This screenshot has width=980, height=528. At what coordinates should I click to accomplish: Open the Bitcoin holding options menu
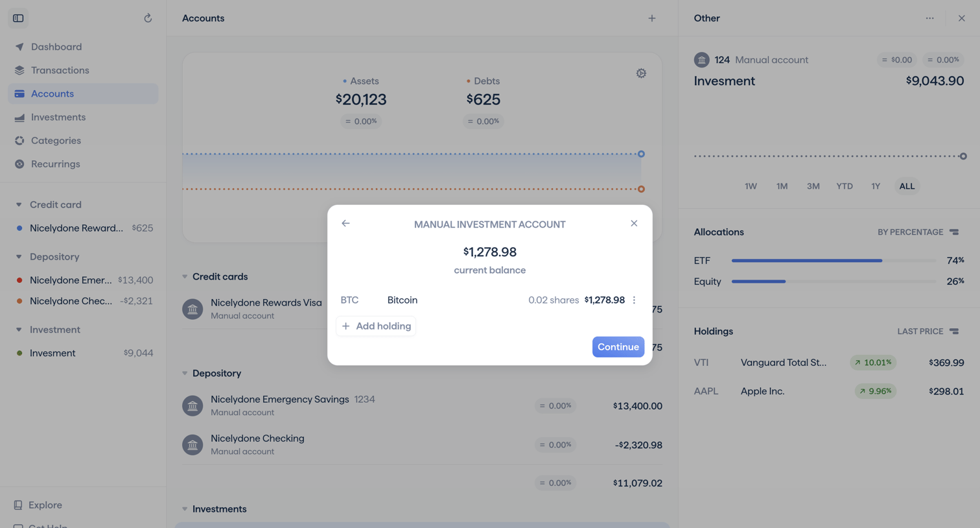pos(634,300)
